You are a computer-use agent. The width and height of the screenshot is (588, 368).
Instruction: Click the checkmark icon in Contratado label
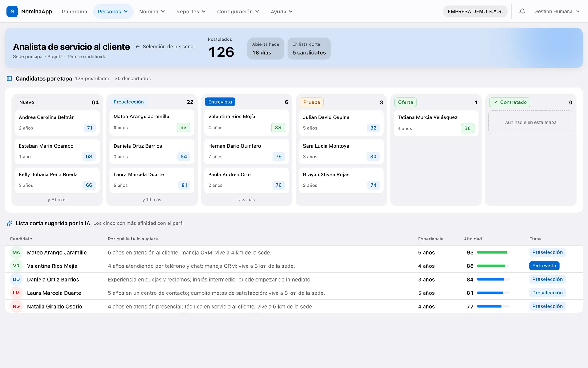(495, 102)
